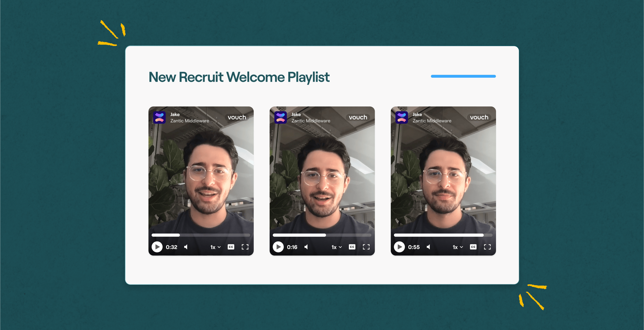
Task: Click the New Recruit Welcome Playlist title
Action: tap(239, 77)
